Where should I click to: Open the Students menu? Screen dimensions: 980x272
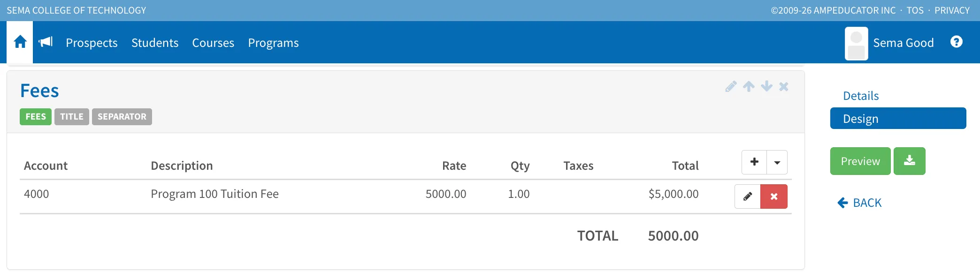(155, 43)
